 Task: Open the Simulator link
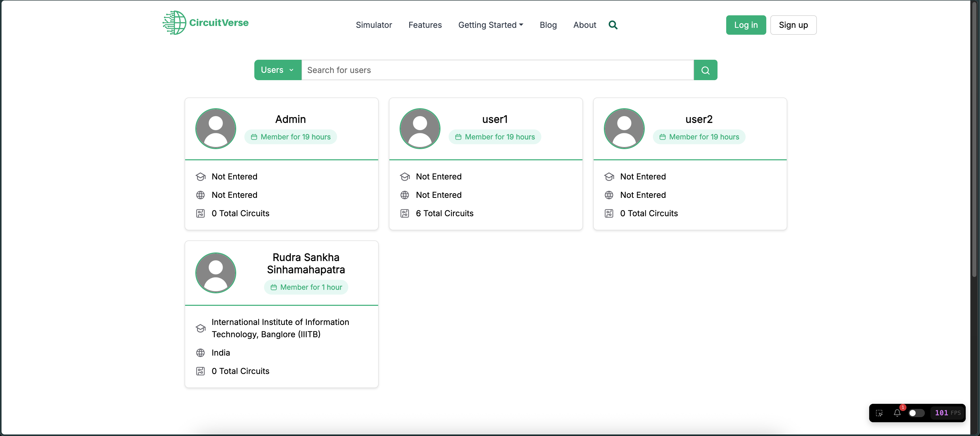pyautogui.click(x=374, y=25)
